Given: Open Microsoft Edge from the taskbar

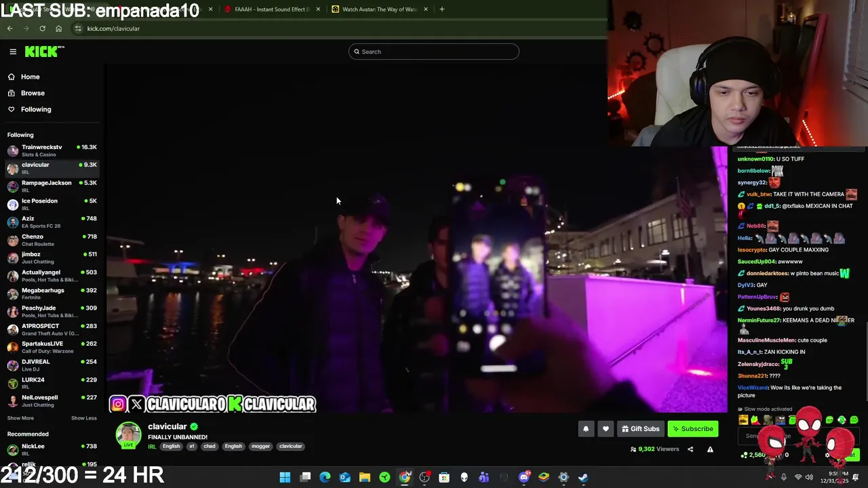Looking at the screenshot, I should click(325, 477).
